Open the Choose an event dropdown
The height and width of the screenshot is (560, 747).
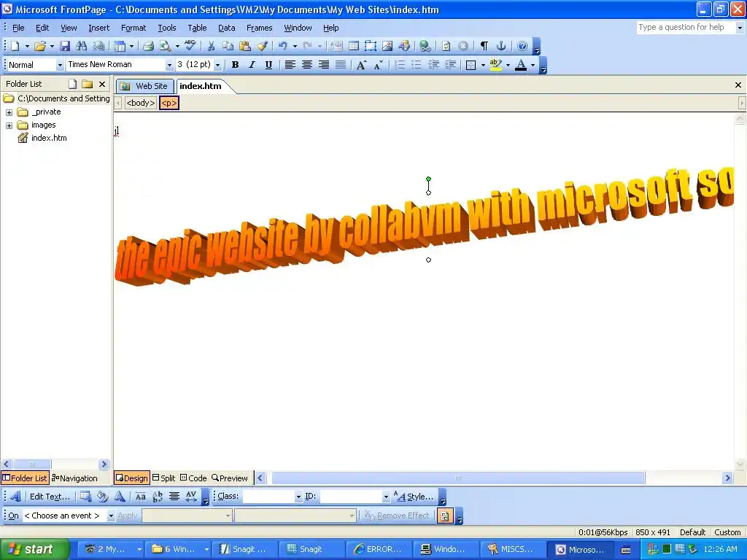pyautogui.click(x=111, y=516)
